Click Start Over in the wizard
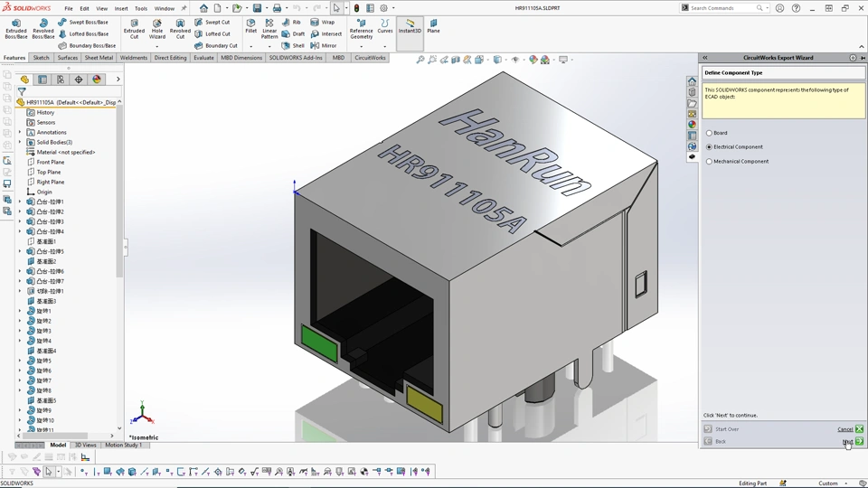The height and width of the screenshot is (488, 868). (722, 428)
